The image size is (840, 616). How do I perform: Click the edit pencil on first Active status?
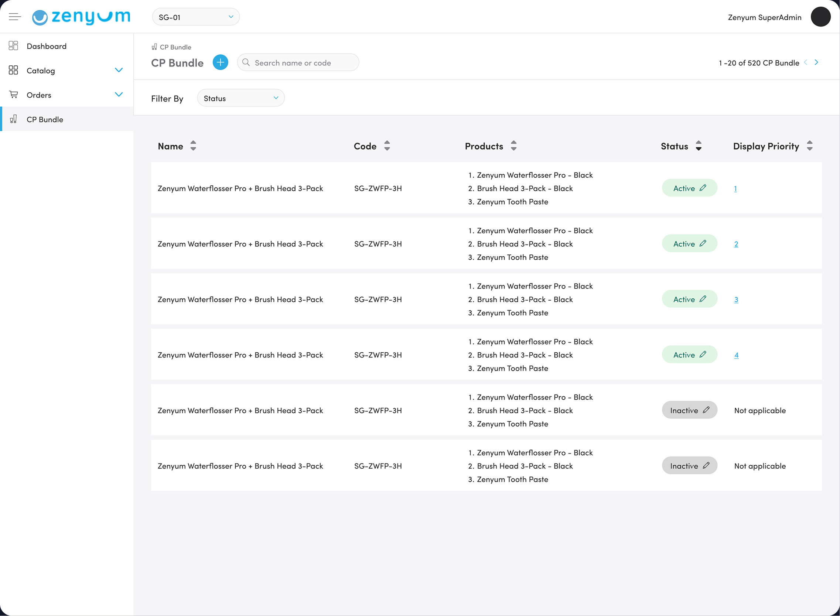tap(703, 188)
